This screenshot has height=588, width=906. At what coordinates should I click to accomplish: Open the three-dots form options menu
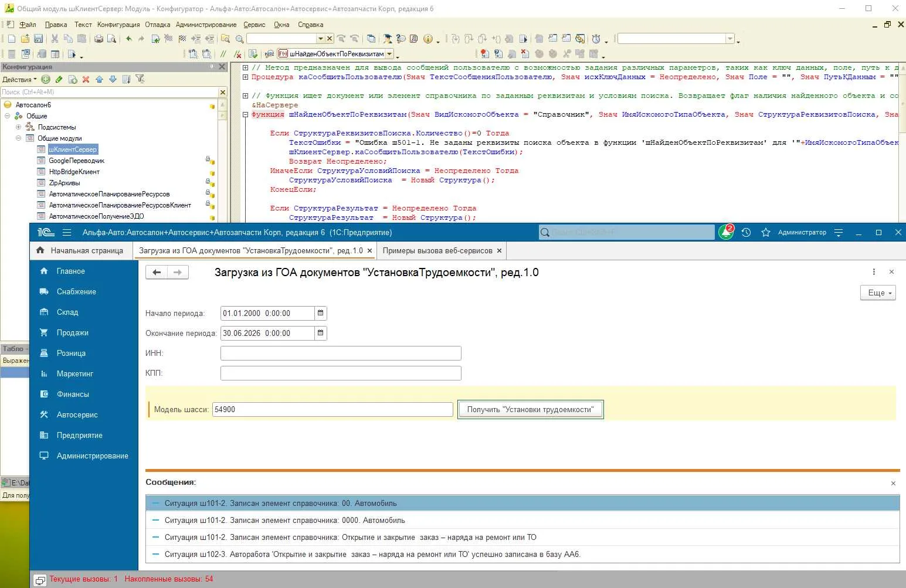pyautogui.click(x=874, y=272)
